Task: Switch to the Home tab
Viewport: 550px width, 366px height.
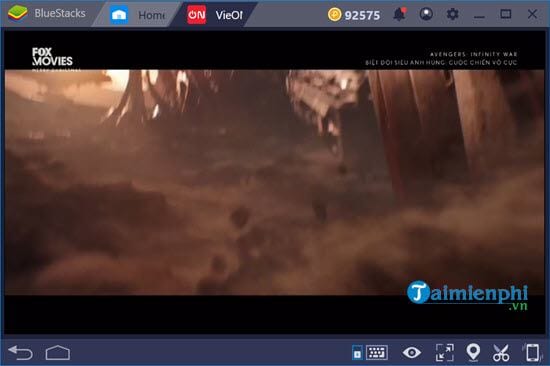Action: pyautogui.click(x=138, y=15)
